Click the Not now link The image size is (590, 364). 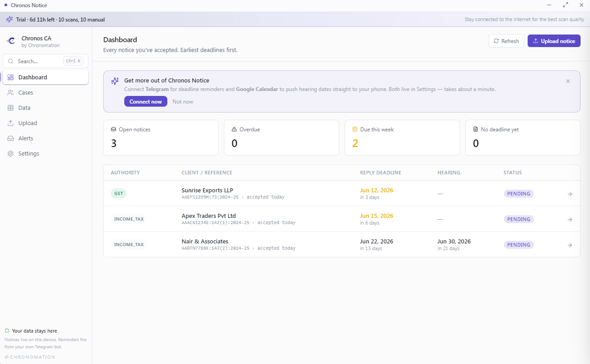pos(183,102)
